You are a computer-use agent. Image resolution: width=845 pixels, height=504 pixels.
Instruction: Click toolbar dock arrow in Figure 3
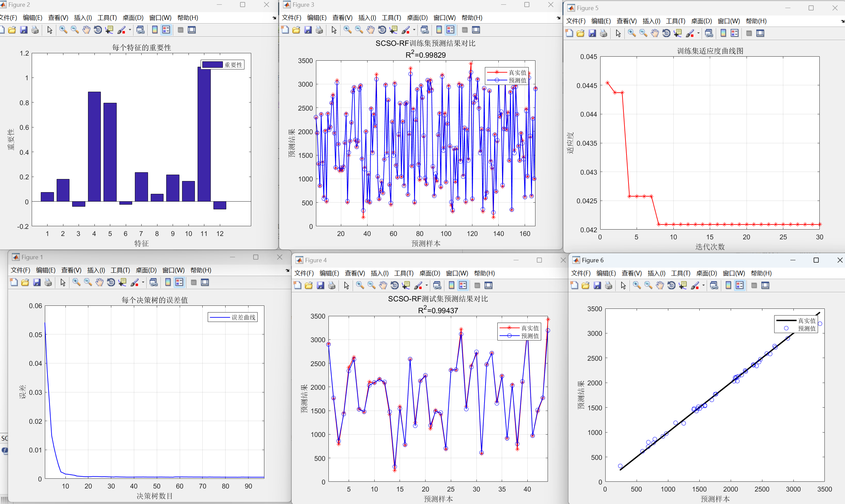(x=559, y=18)
